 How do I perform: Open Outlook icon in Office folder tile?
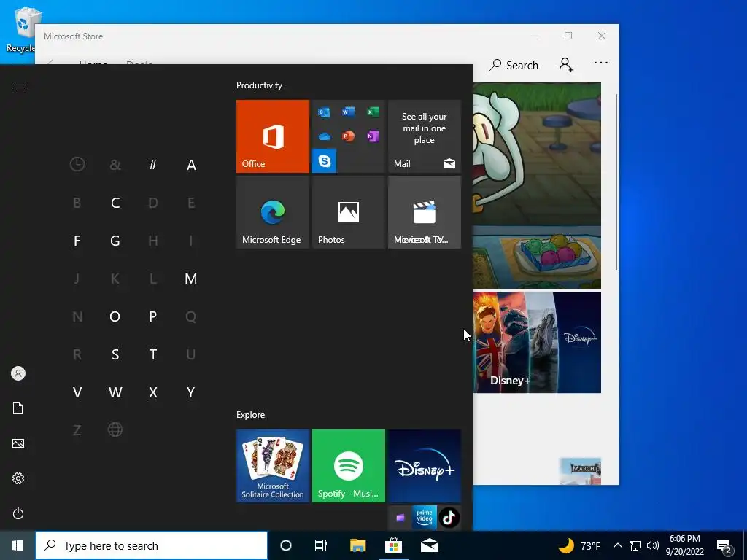pos(324,112)
